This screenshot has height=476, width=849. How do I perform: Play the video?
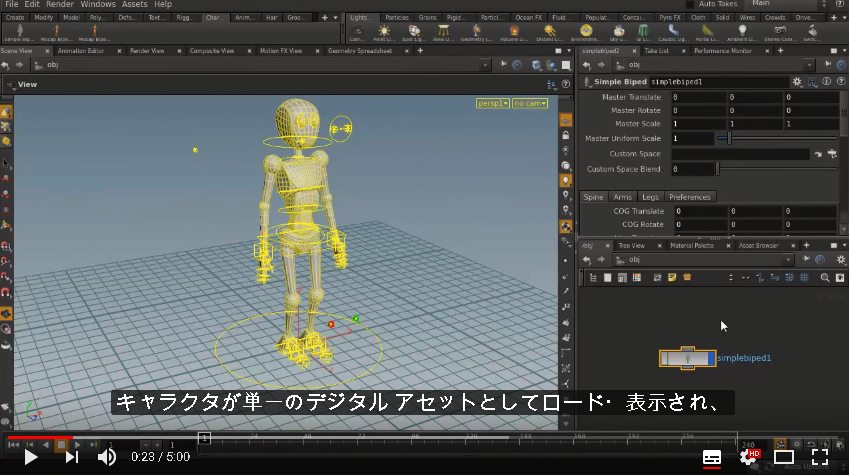click(x=31, y=458)
